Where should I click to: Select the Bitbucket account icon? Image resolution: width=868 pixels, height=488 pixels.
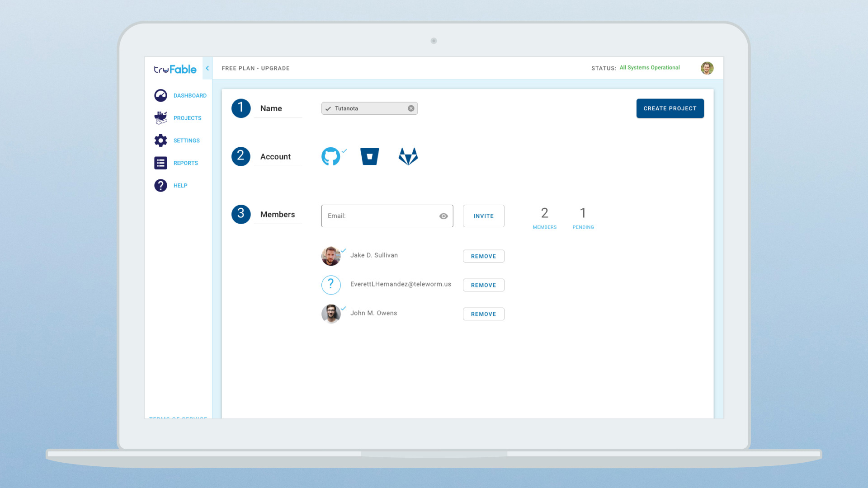[x=369, y=156]
